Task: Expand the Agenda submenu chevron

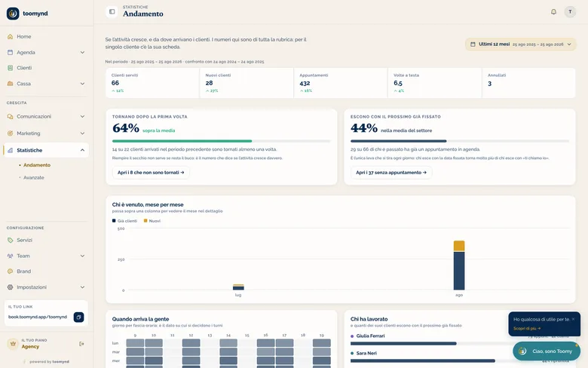Action: [82, 53]
